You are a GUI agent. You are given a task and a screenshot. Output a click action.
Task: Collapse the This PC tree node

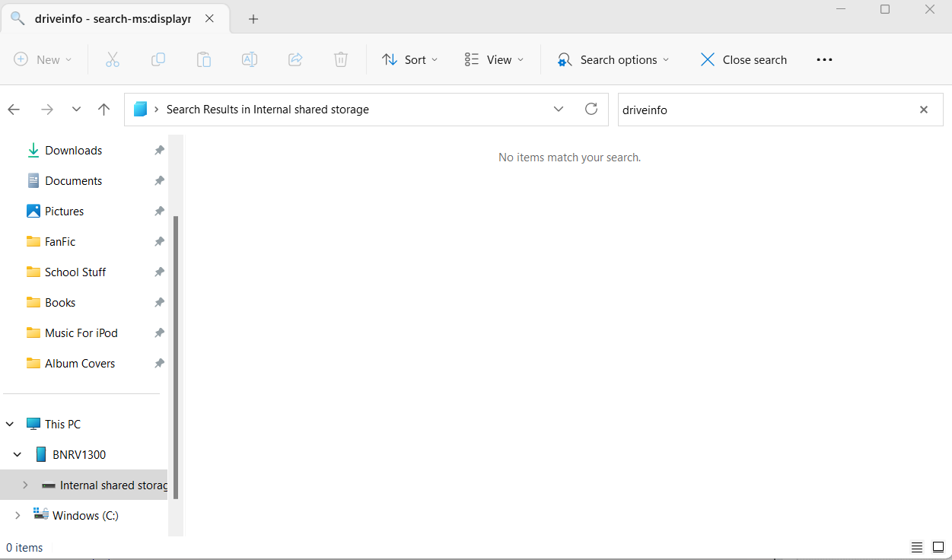[x=10, y=425]
